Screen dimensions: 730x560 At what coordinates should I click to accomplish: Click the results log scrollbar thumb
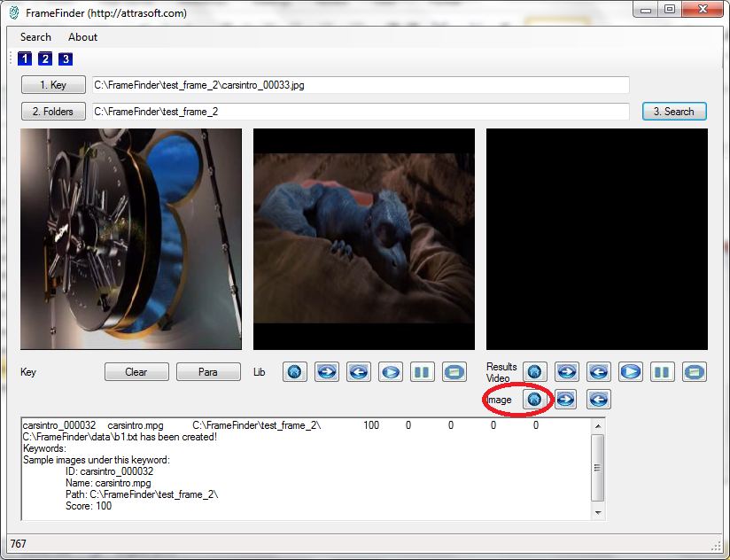pyautogui.click(x=598, y=468)
